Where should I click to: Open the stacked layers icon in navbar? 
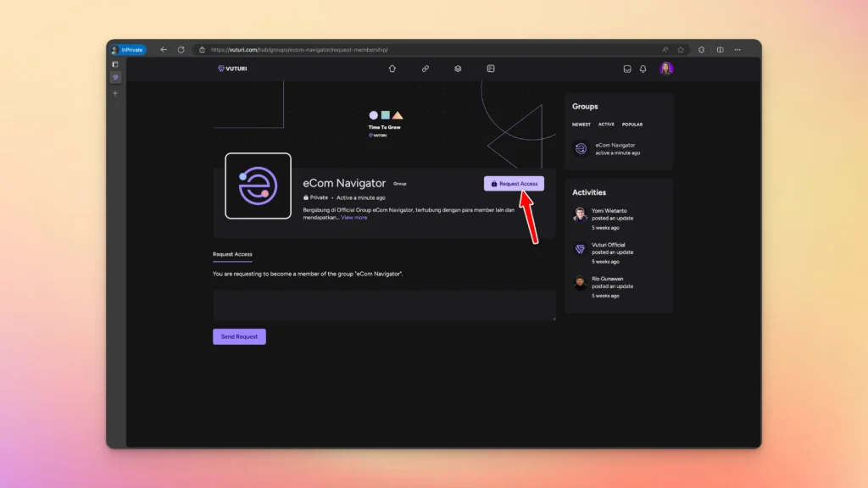pos(458,69)
